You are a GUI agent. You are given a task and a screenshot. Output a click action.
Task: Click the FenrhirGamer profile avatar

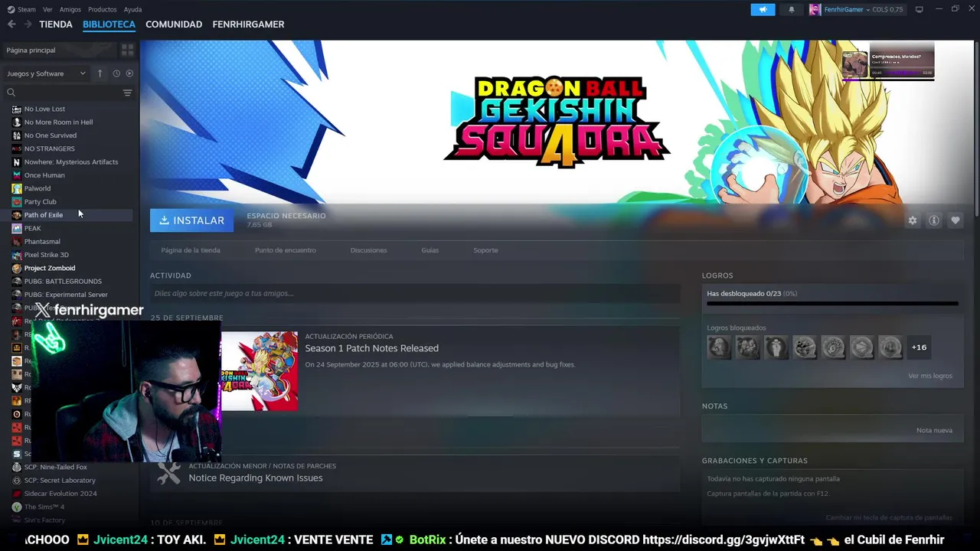815,9
